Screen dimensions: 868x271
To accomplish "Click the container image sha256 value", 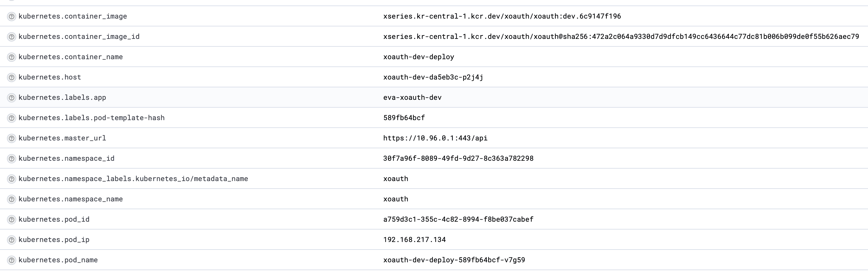I will pyautogui.click(x=621, y=37).
